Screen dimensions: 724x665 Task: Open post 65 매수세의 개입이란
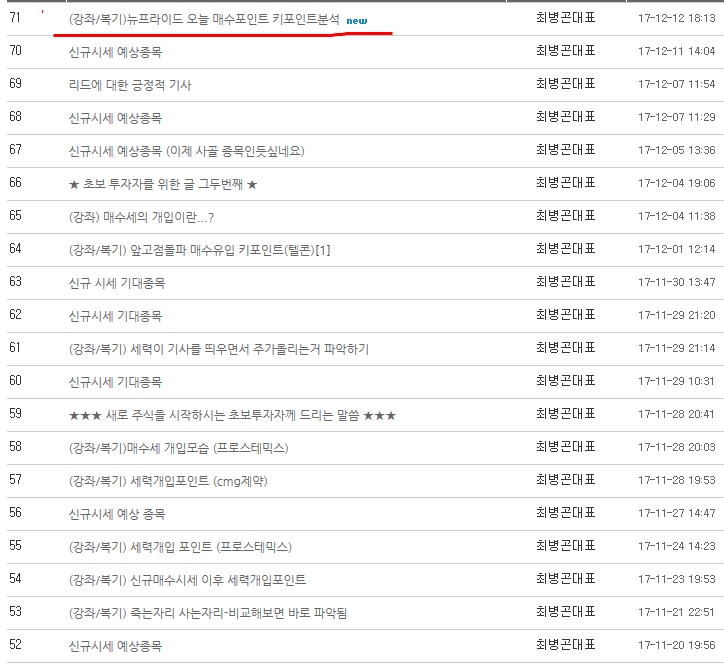[141, 217]
